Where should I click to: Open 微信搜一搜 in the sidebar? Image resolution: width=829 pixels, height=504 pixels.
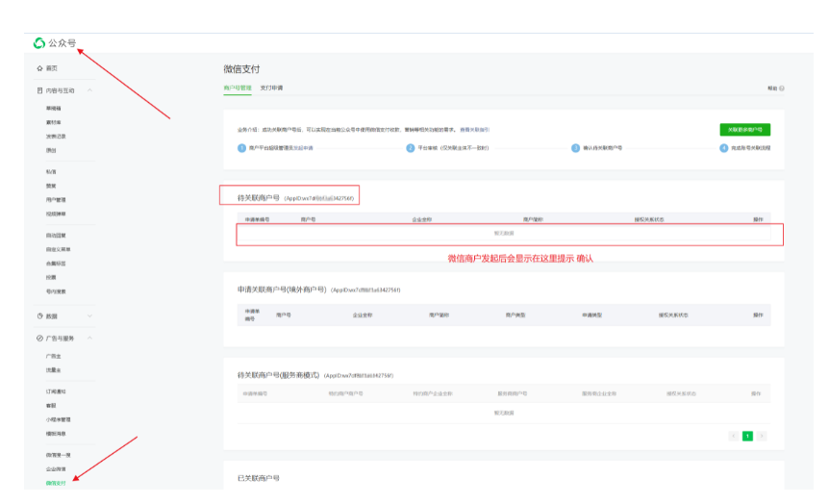[x=58, y=455]
